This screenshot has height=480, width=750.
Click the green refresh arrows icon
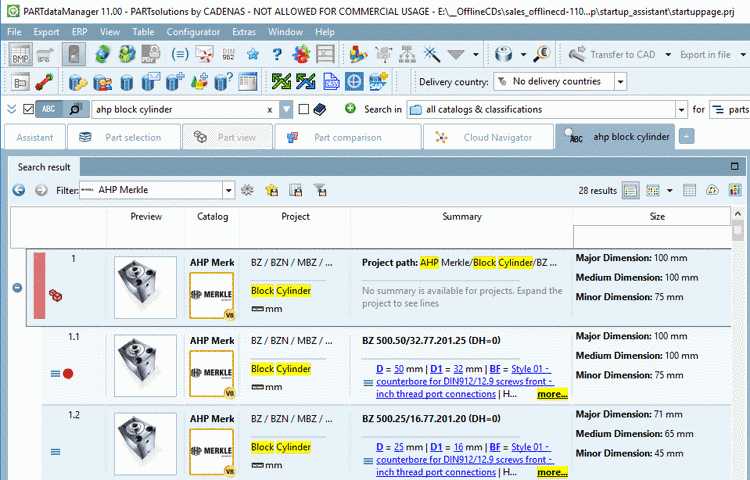tap(102, 54)
